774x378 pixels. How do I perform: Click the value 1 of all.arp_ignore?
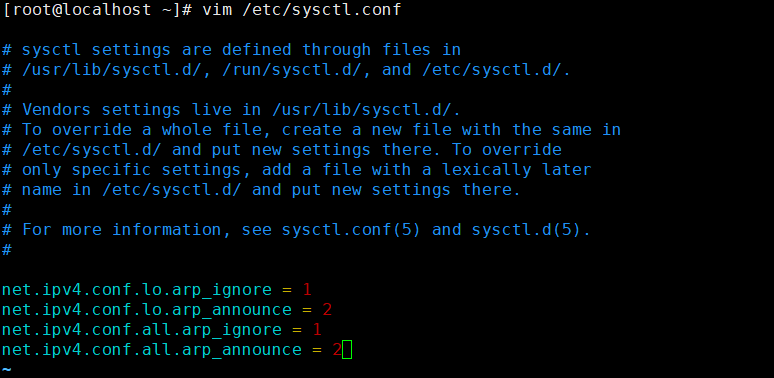point(317,330)
